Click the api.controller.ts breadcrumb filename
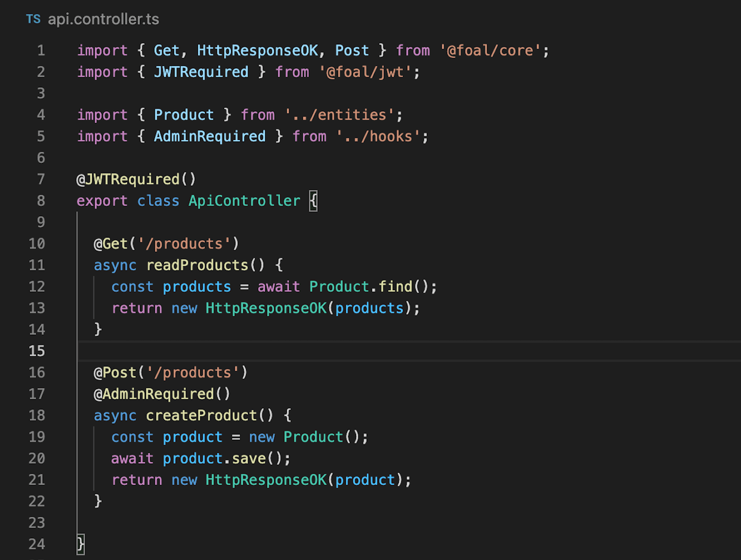The height and width of the screenshot is (560, 741). click(103, 19)
